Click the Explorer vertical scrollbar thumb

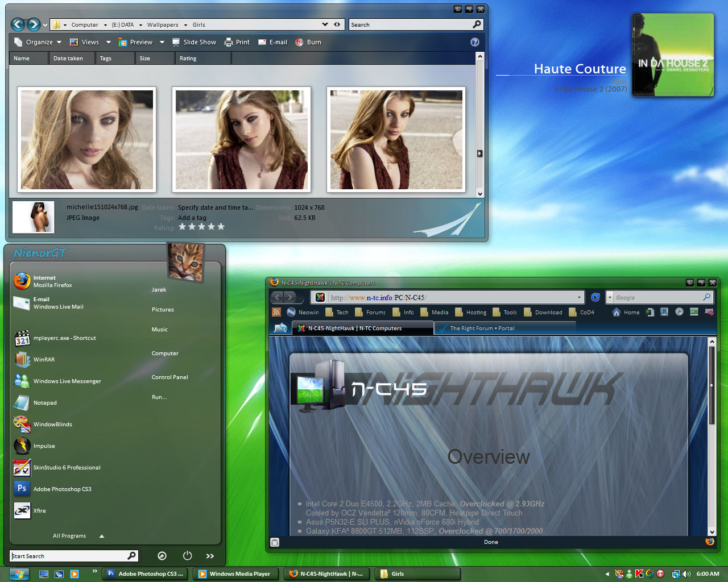(x=479, y=153)
